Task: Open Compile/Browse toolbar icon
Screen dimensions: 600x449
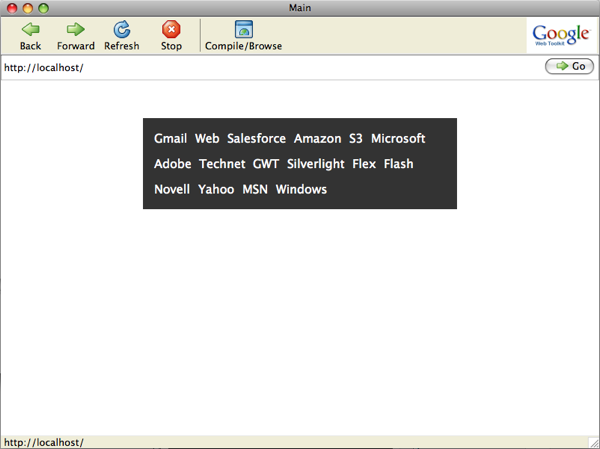Action: (x=244, y=29)
